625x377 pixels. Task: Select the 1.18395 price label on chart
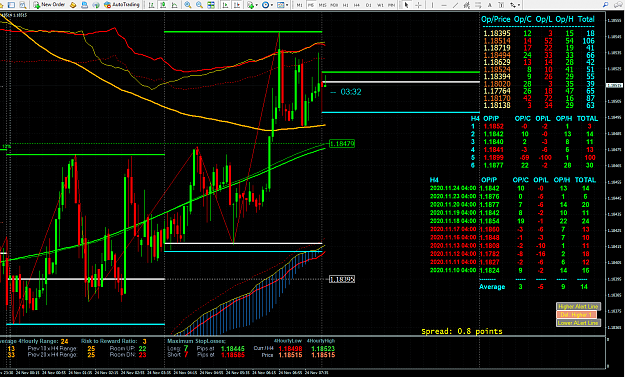tap(342, 279)
